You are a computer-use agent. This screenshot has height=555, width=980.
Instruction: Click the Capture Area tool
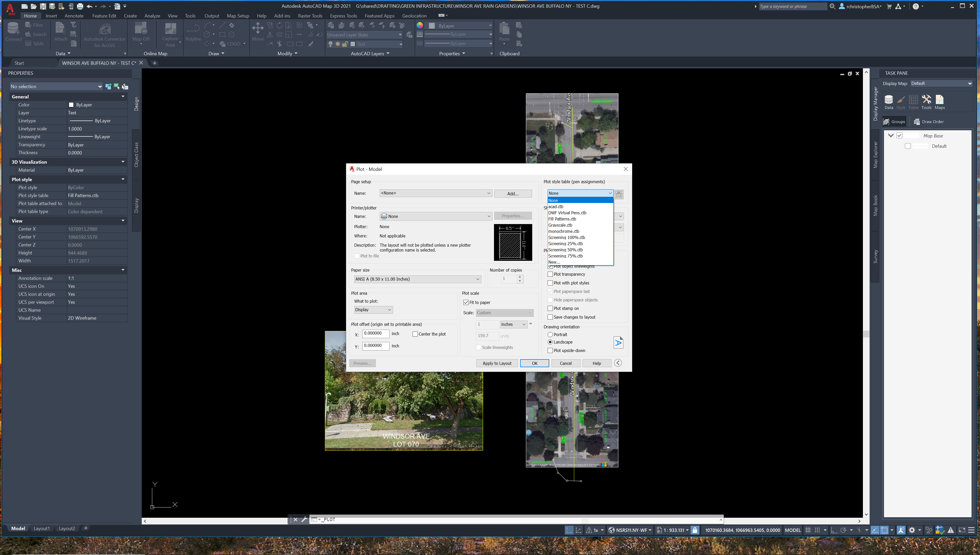[170, 34]
